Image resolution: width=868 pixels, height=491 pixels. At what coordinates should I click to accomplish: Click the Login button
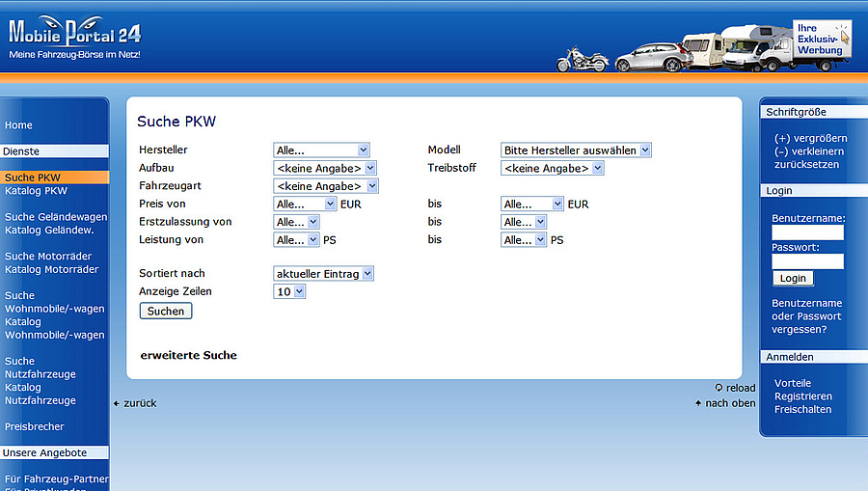pyautogui.click(x=793, y=278)
